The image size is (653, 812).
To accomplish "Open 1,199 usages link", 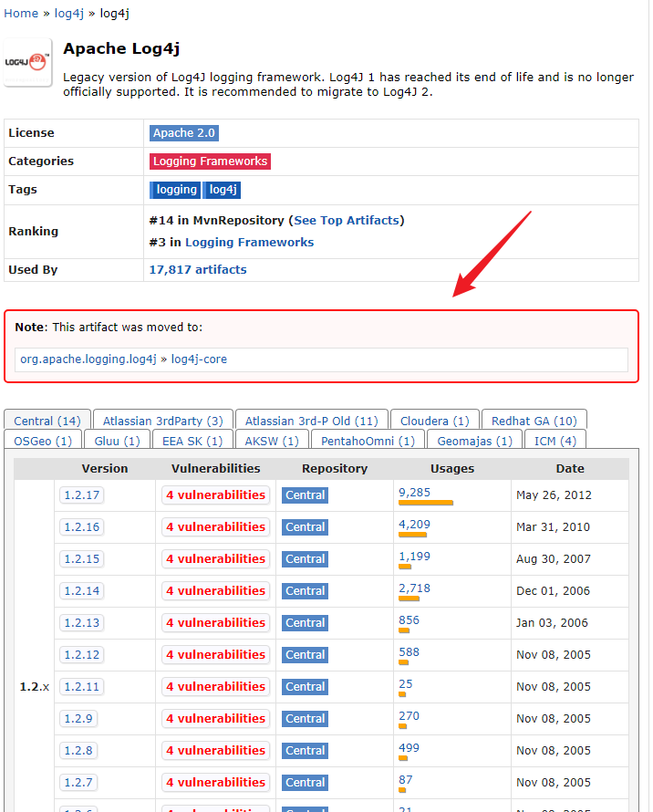I will [414, 557].
